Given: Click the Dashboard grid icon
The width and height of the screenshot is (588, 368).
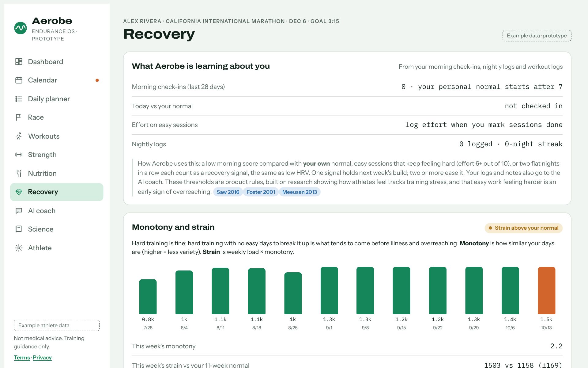Looking at the screenshot, I should point(19,62).
